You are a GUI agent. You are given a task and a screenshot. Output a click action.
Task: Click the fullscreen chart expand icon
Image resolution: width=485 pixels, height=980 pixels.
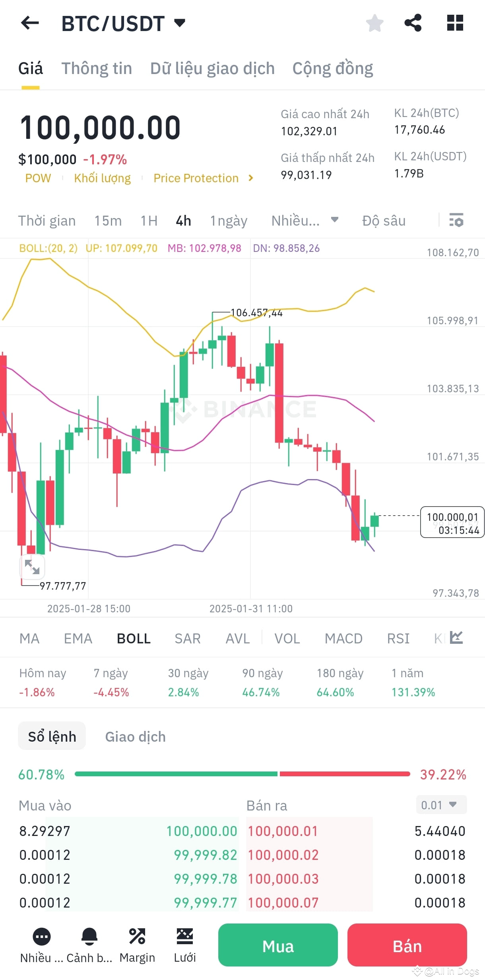pyautogui.click(x=32, y=567)
